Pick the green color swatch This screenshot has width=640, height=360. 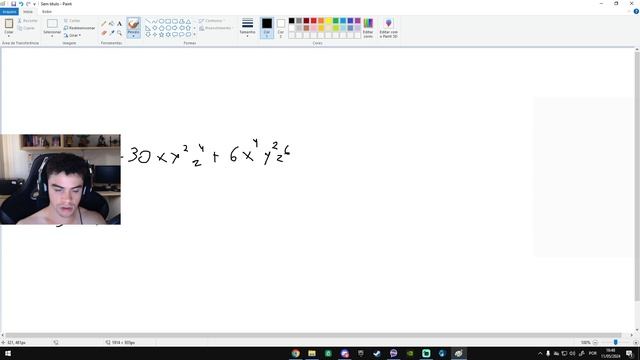point(336,21)
